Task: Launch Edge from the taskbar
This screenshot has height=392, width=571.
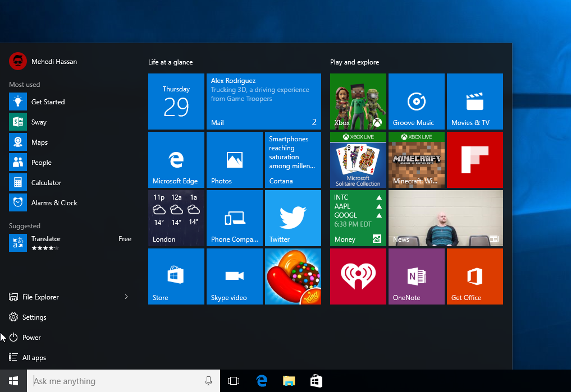Action: click(262, 381)
